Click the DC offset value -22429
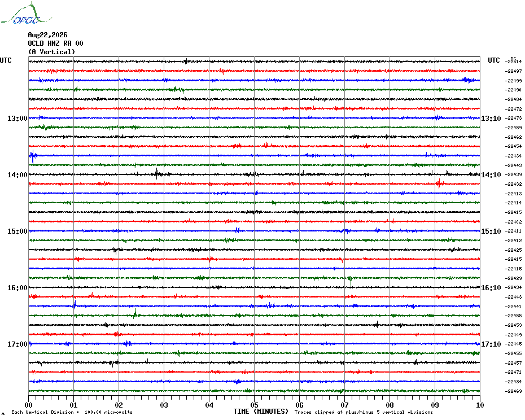The width and height of the screenshot is (525, 420). (x=514, y=278)
